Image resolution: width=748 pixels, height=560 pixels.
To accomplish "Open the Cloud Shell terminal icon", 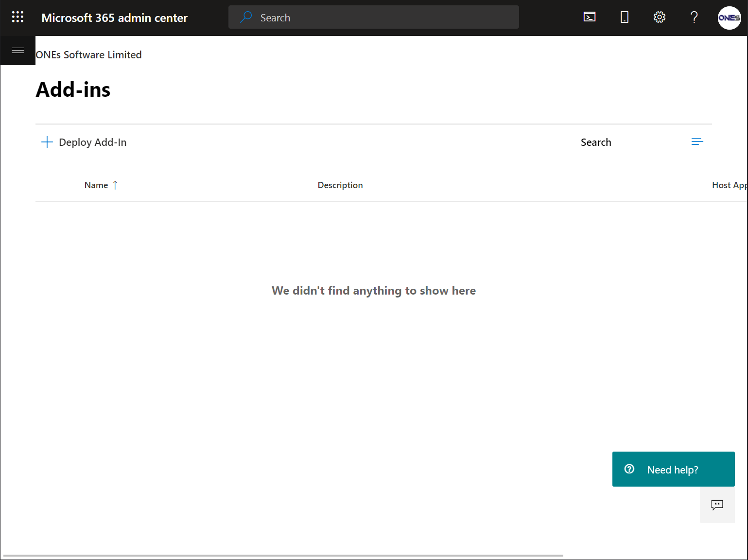I will (589, 17).
